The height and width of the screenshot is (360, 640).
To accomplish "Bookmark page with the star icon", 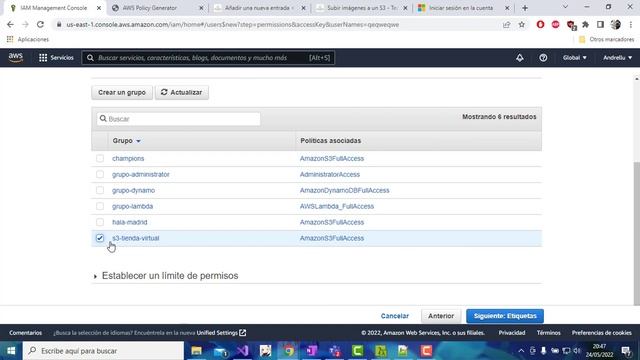I will [x=522, y=24].
